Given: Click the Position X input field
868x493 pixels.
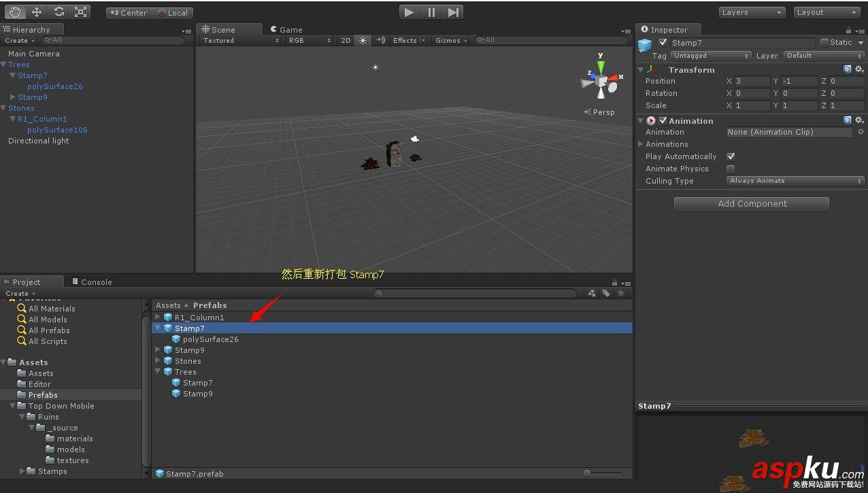Looking at the screenshot, I should [x=752, y=81].
